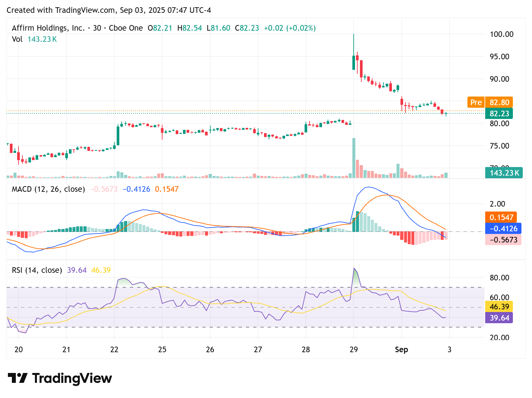Click the 100.00 price axis label
The width and height of the screenshot is (532, 398).
[x=502, y=34]
